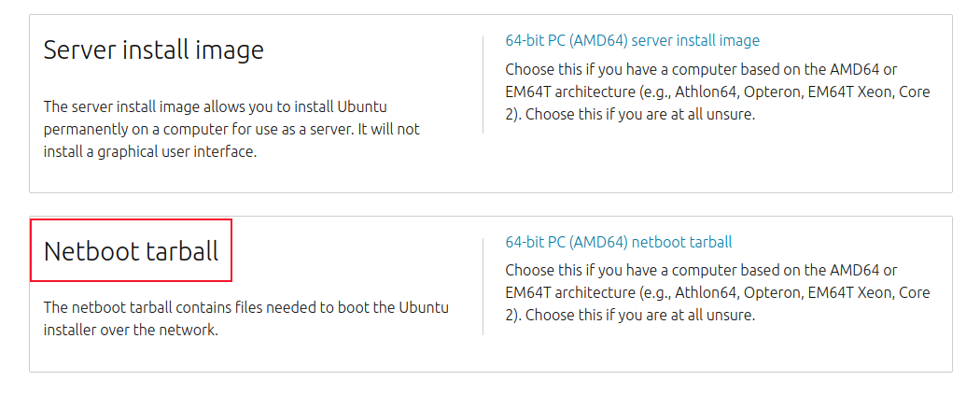Click the vertical divider in the server install card
This screenshot has width=980, height=395.
483,85
